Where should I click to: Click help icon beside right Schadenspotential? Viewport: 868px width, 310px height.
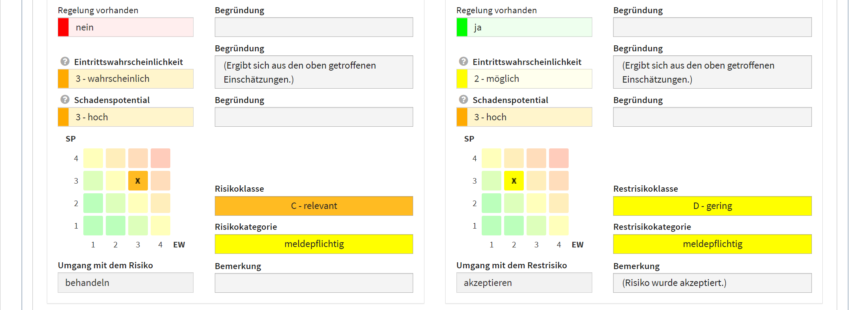tap(463, 100)
